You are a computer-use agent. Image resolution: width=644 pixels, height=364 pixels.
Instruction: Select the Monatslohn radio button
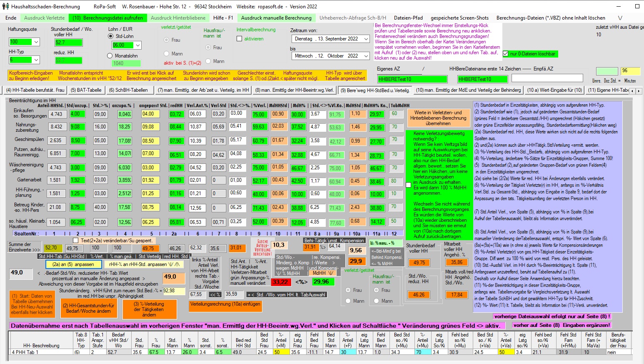110,56
